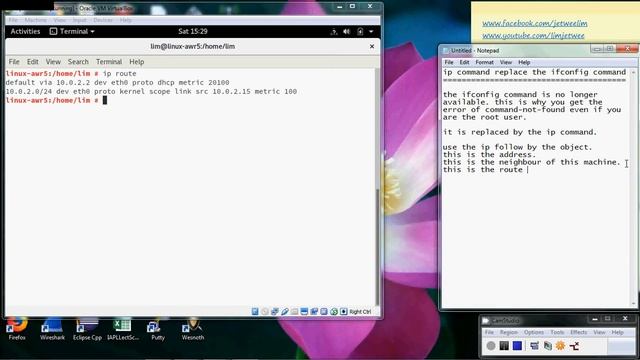Open the Devices menu in VirtualBox window
This screenshot has height=360, width=640.
coord(102,20)
